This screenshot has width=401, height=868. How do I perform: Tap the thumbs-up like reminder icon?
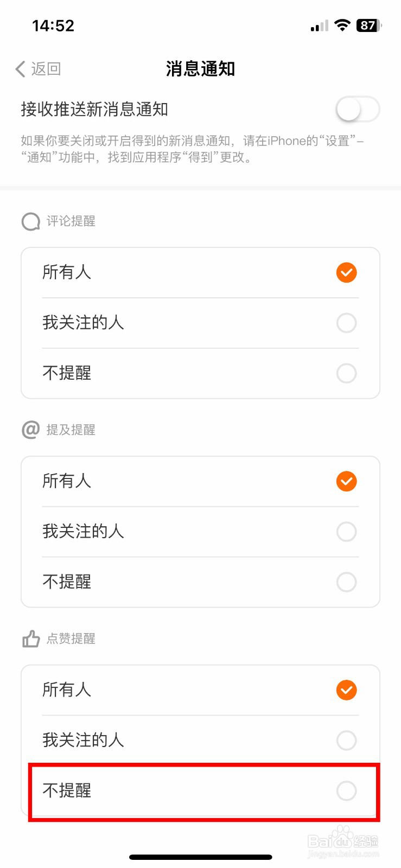pyautogui.click(x=31, y=639)
